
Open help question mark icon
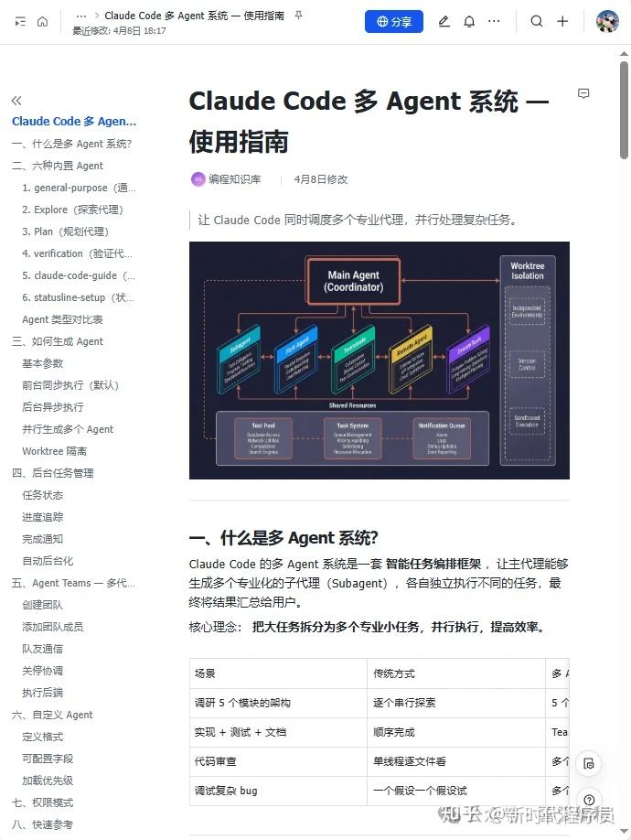589,800
